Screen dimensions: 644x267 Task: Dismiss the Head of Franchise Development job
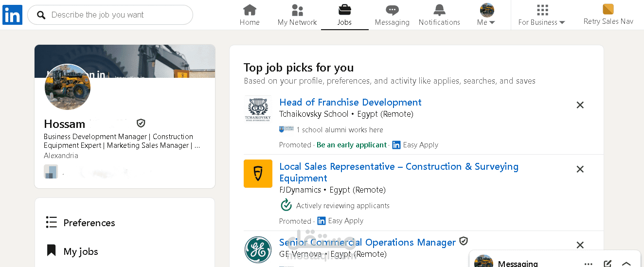(x=580, y=105)
